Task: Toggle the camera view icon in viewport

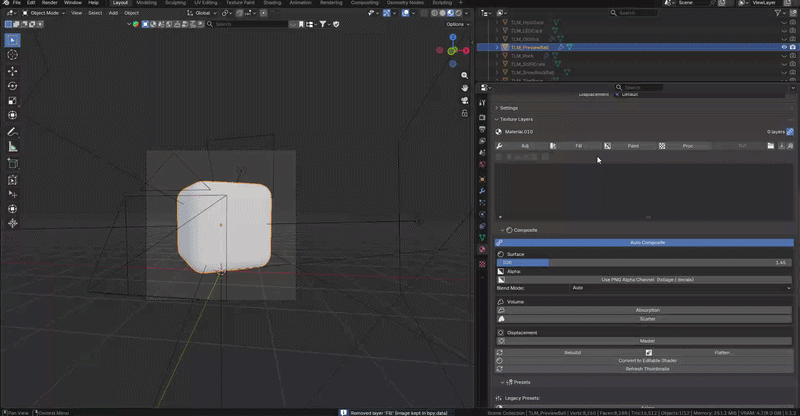Action: pos(464,101)
